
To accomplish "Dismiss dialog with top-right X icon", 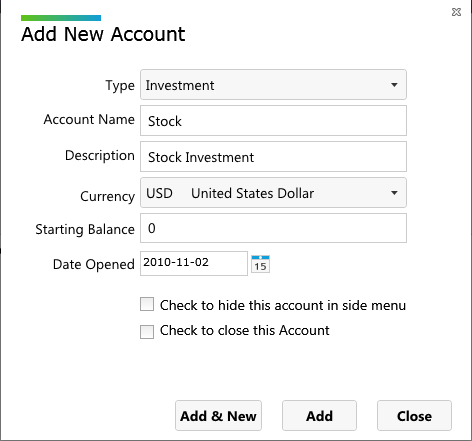I will click(x=456, y=12).
